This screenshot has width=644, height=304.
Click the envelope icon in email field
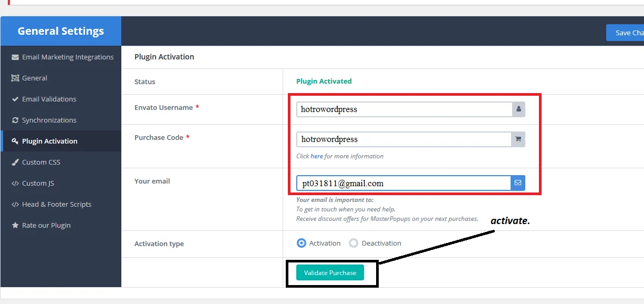point(518,183)
